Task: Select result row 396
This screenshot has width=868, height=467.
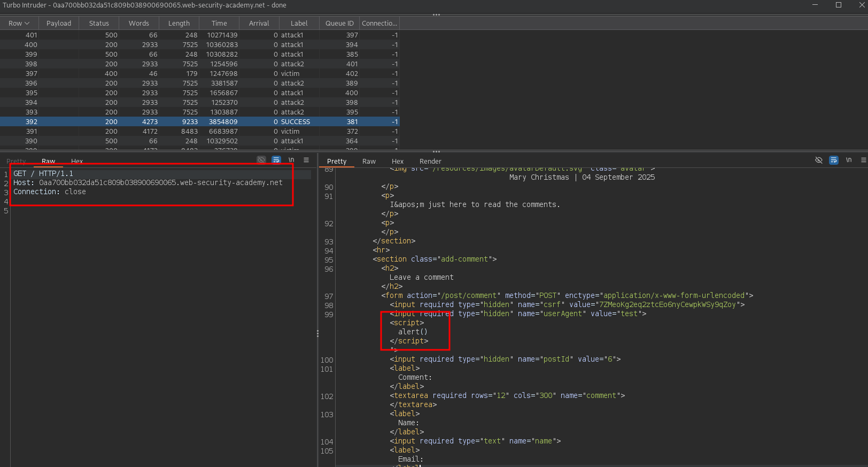Action: (x=199, y=83)
